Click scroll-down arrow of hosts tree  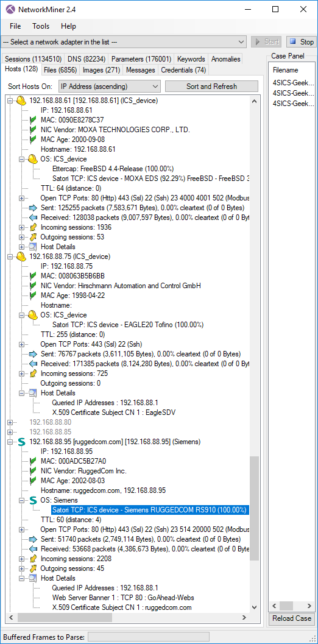pyautogui.click(x=255, y=607)
